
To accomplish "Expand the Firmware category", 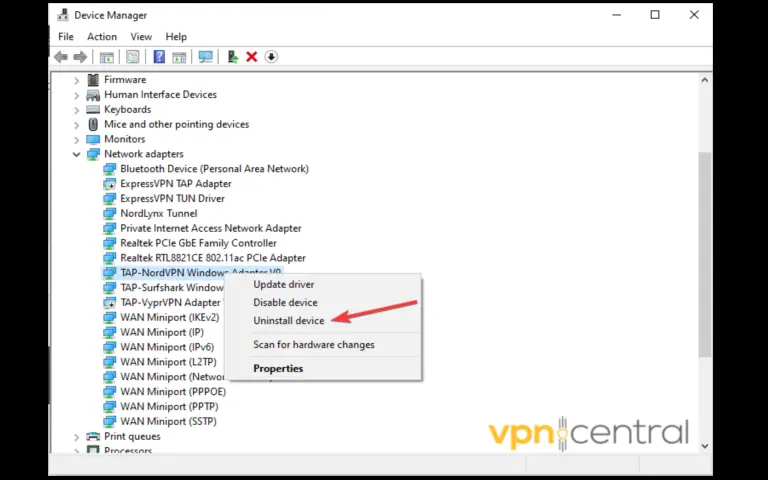I will [76, 80].
